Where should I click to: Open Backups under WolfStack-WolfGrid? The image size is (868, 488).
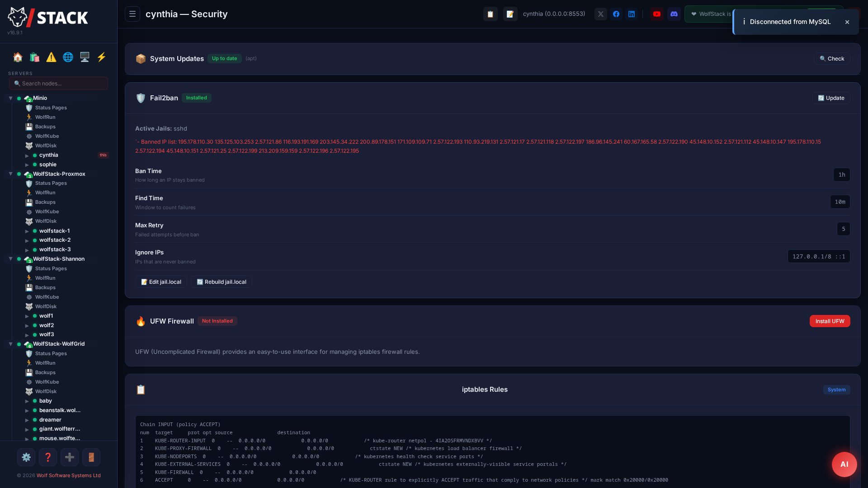click(45, 372)
